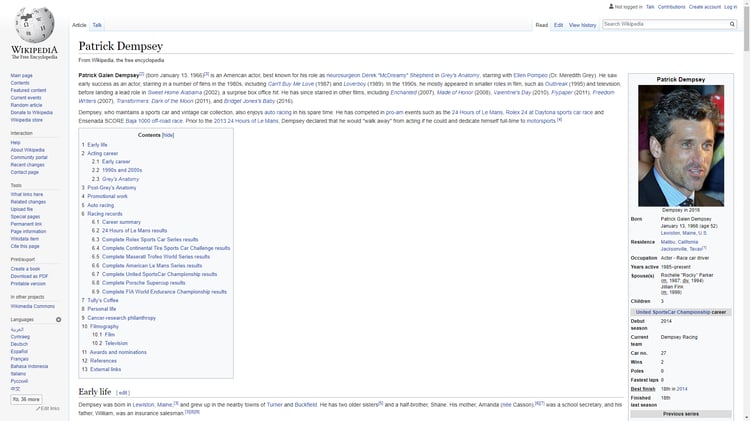Hide the Contents table

pos(168,135)
